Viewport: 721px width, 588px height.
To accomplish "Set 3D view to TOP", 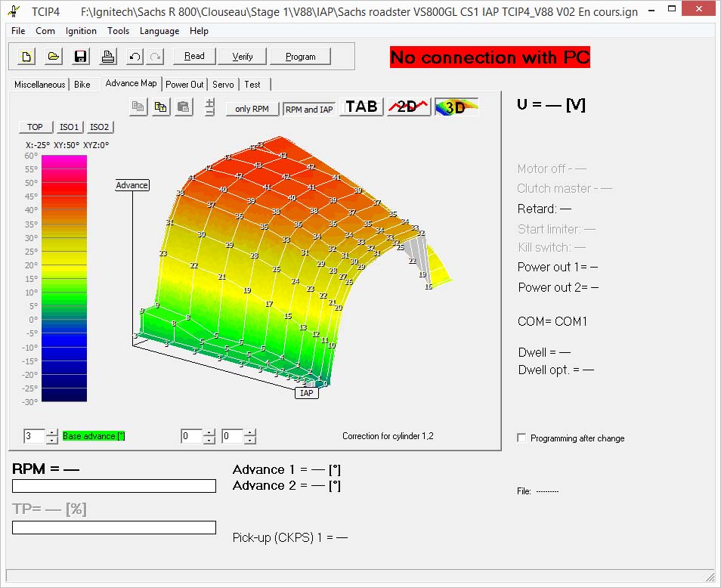I will [36, 127].
